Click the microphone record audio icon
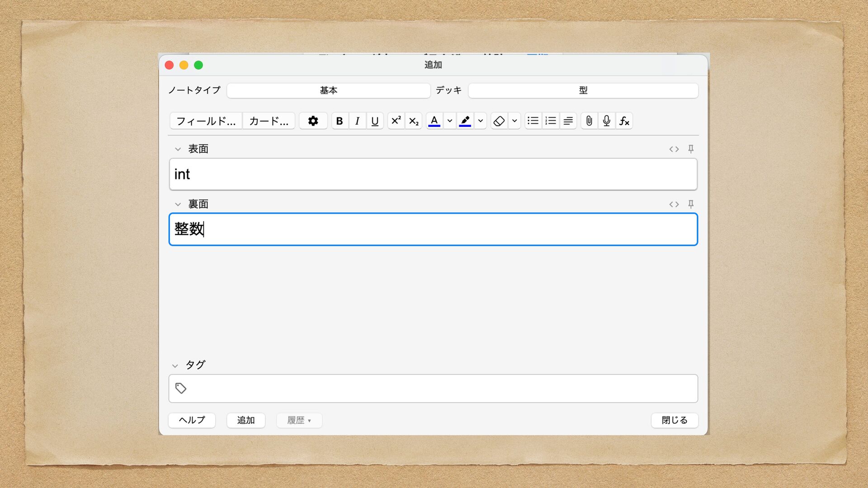The height and width of the screenshot is (488, 868). pos(607,121)
